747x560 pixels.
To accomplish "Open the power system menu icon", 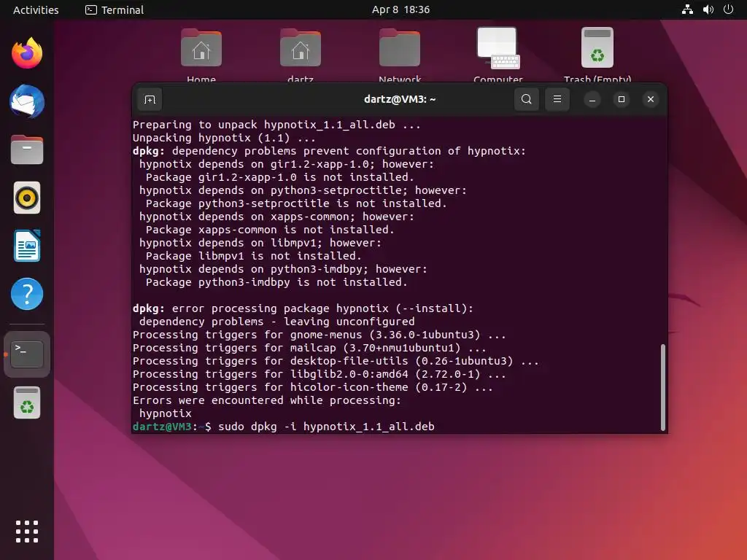I will tap(729, 9).
